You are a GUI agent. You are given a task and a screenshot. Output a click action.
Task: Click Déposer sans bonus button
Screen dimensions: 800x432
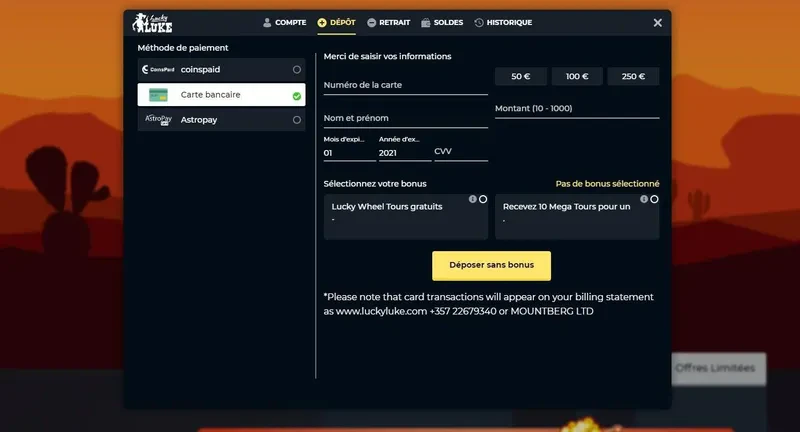click(x=491, y=265)
